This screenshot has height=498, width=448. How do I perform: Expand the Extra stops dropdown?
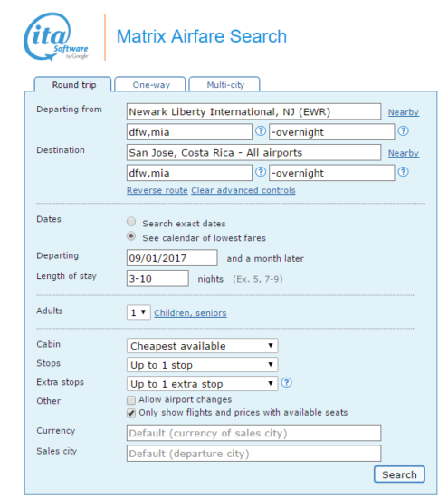202,384
